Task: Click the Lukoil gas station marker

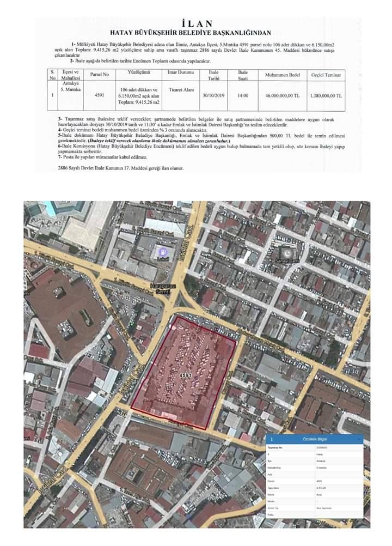Action: click(x=163, y=251)
